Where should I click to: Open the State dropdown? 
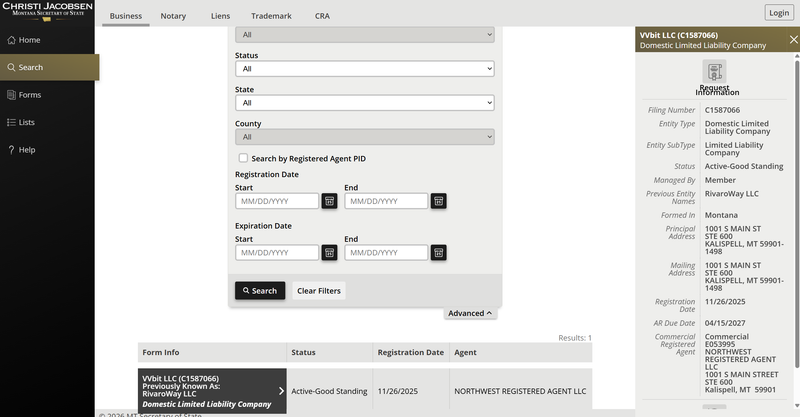tap(365, 103)
